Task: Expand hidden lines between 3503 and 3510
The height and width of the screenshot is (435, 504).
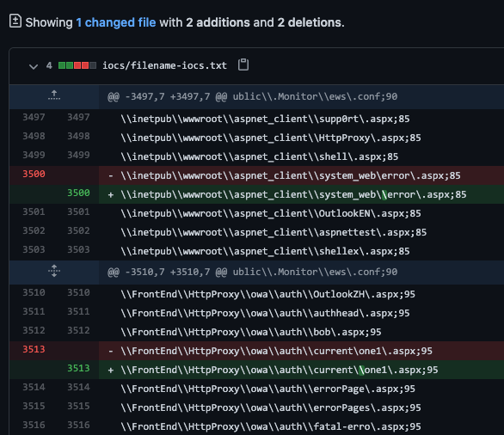Action: coord(54,271)
